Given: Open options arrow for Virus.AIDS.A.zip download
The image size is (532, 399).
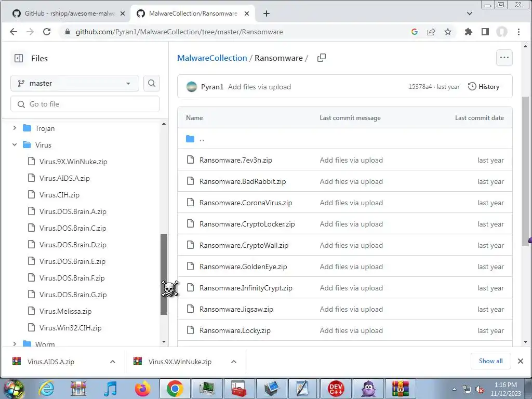Looking at the screenshot, I should [113, 362].
